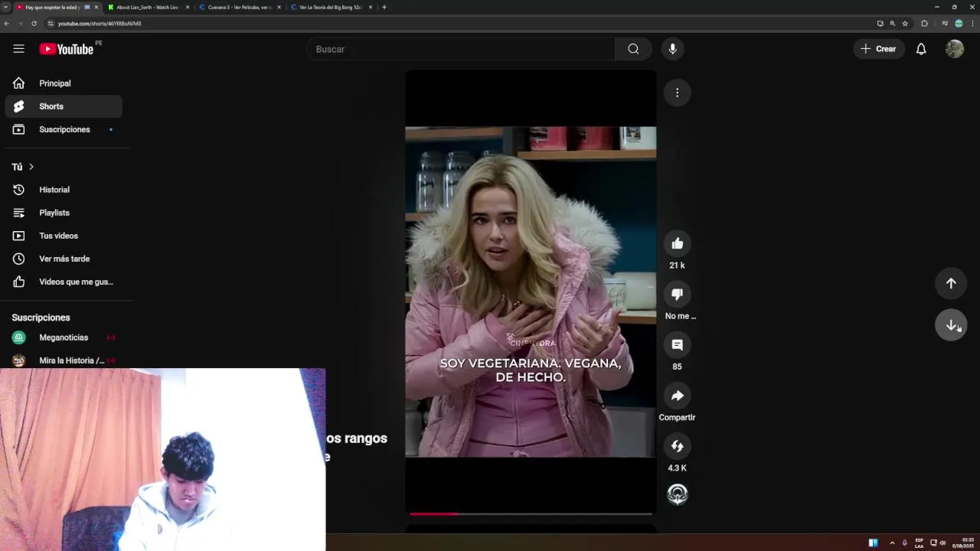Open the browser extensions puzzle icon

click(x=924, y=24)
